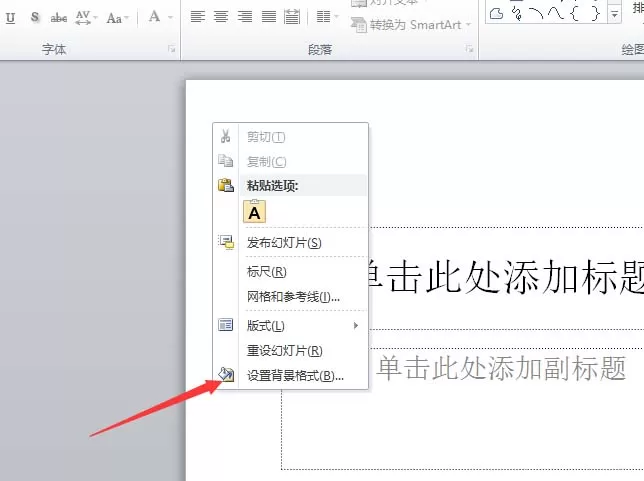Click the publish slides icon in menu
This screenshot has width=644, height=481.
click(x=226, y=242)
